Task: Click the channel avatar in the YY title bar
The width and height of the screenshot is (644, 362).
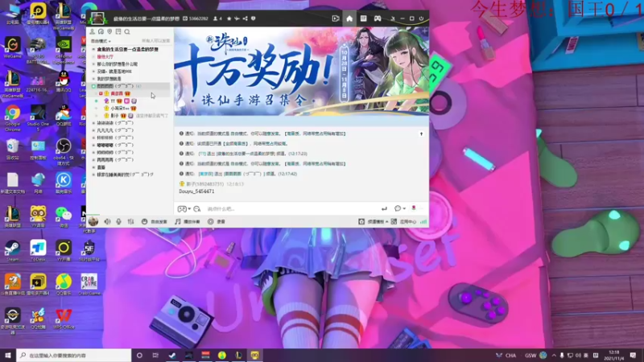Action: (97, 18)
